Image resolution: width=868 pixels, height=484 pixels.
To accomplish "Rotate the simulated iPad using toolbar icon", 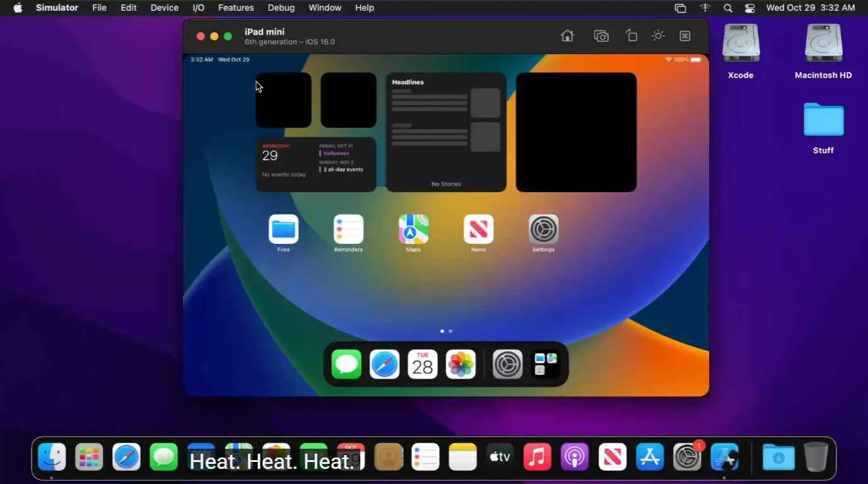I will (631, 36).
